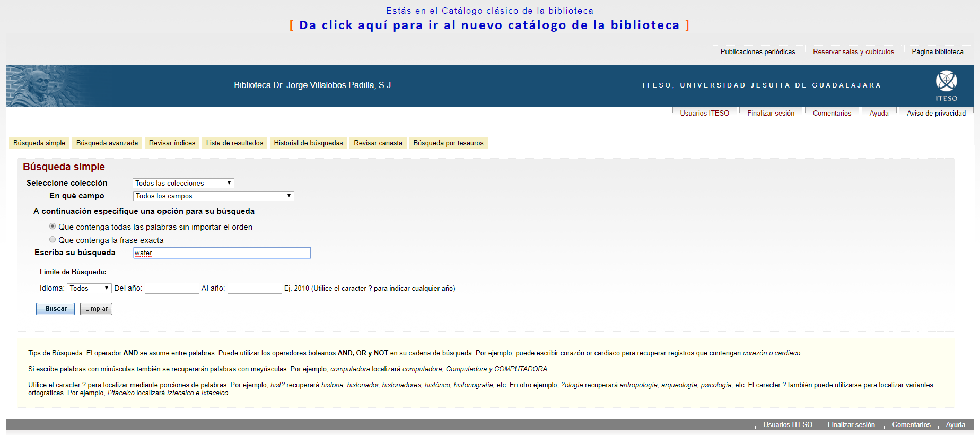Open Historial de búsquedas tab

click(308, 143)
